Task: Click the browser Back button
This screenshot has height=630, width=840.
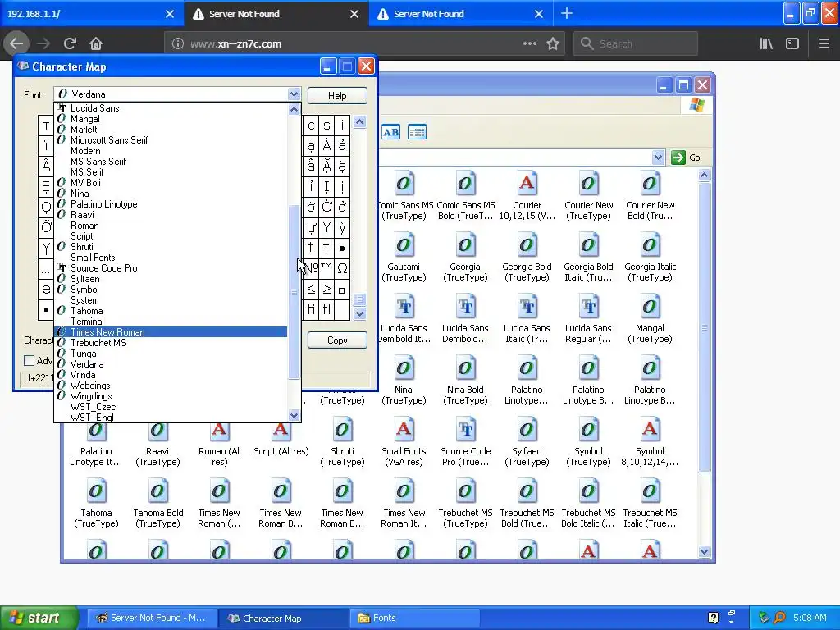Action: pos(16,43)
